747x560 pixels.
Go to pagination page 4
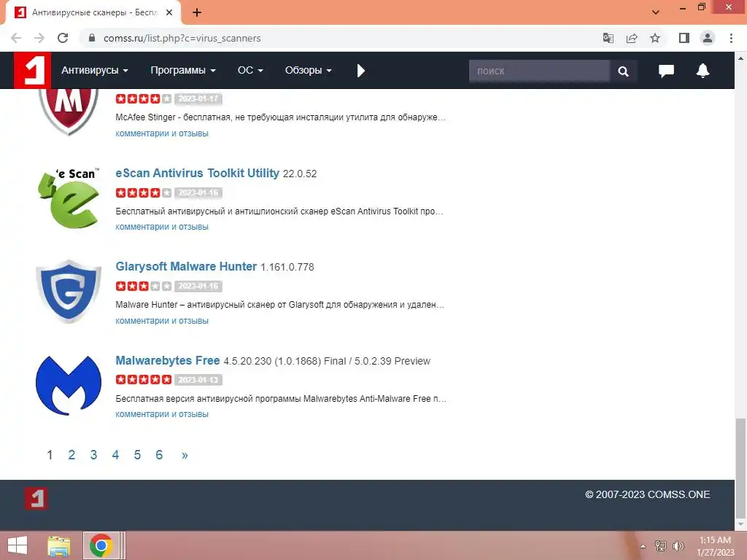(115, 455)
